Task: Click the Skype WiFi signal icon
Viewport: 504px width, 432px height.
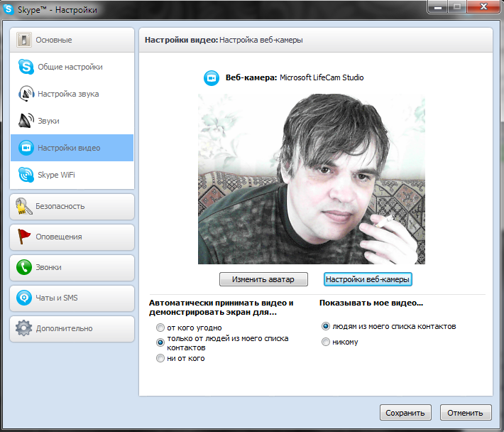Action: 26,175
